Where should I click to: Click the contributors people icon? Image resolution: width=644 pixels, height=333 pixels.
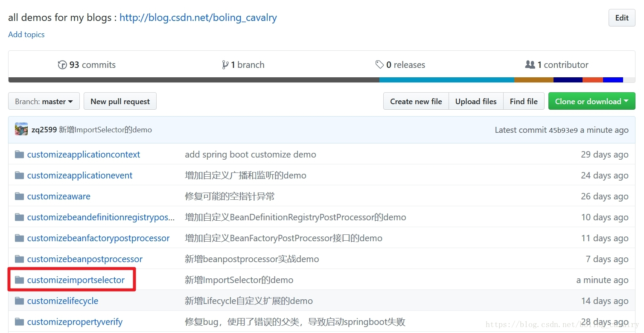tap(530, 64)
